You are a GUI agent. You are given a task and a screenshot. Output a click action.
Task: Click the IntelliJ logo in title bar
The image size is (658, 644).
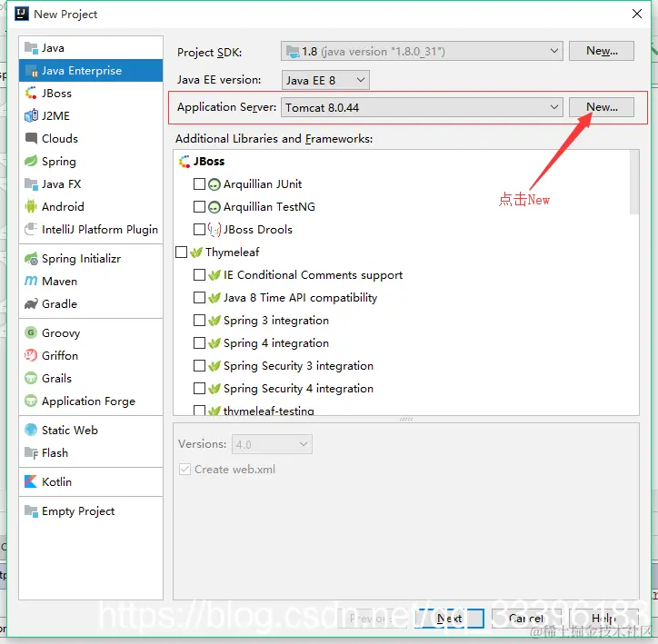click(22, 14)
